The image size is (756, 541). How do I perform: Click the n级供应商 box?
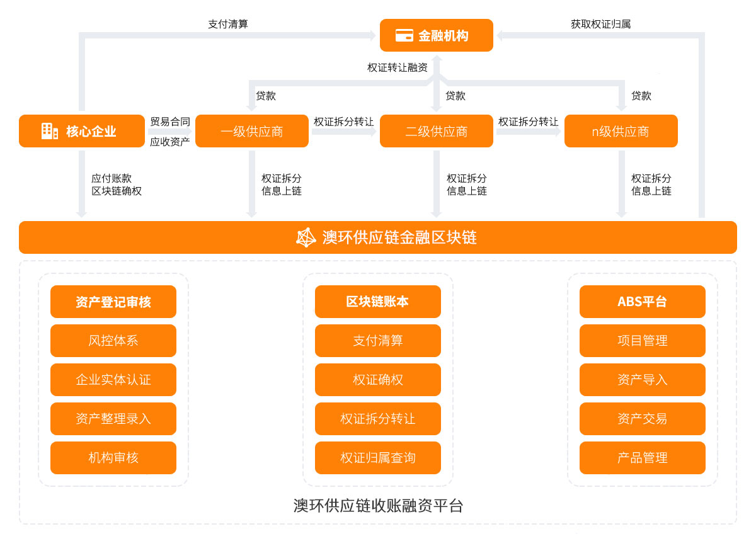(x=621, y=131)
